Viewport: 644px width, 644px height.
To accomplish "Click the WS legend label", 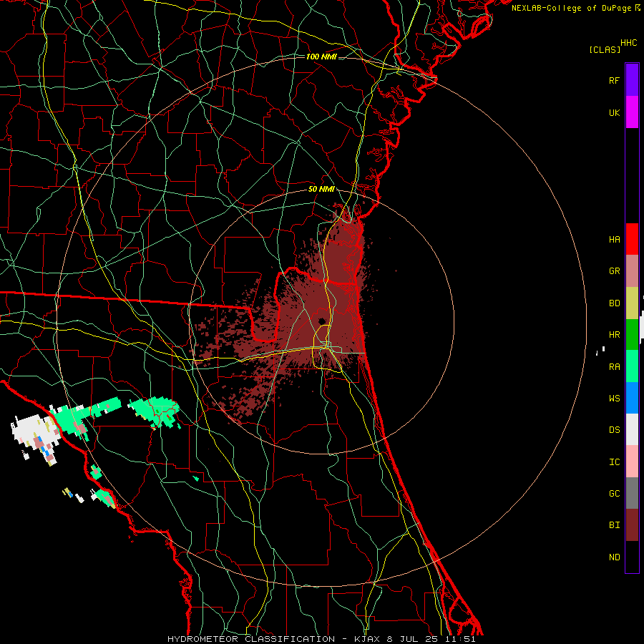I will [615, 399].
